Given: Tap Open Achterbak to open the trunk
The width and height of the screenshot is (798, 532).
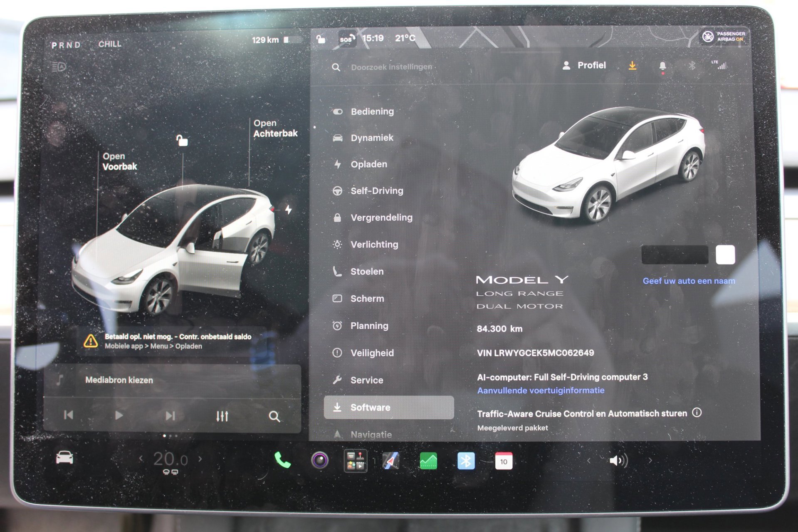Looking at the screenshot, I should (275, 128).
